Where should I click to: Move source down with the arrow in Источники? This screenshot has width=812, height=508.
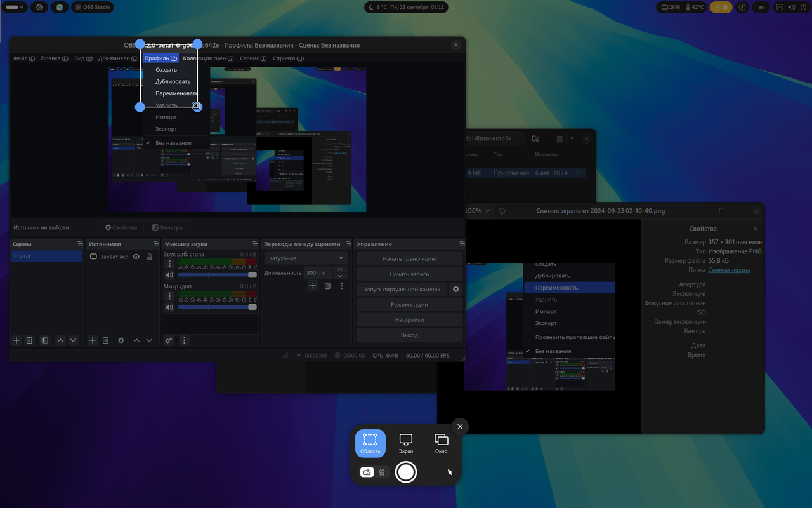point(149,340)
